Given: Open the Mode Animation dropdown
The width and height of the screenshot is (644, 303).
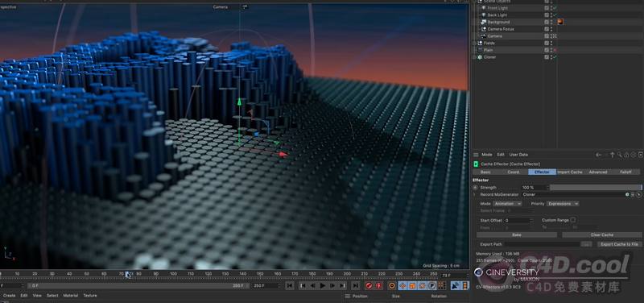Looking at the screenshot, I should click(507, 204).
